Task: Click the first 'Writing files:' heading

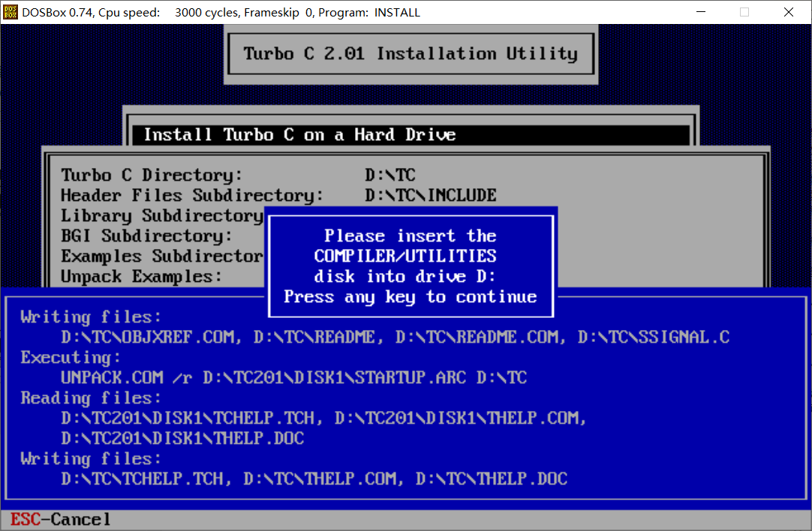Action: (91, 316)
